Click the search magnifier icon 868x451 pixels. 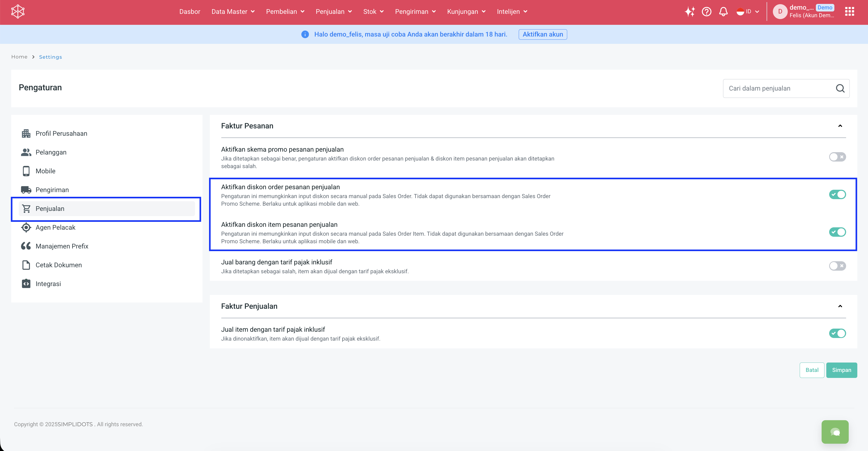[x=840, y=88]
